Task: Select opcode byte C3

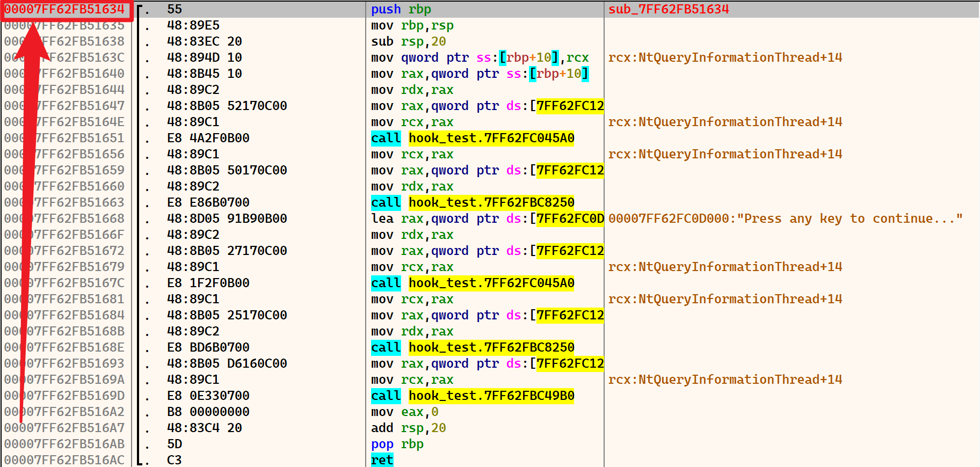Action: point(175,461)
